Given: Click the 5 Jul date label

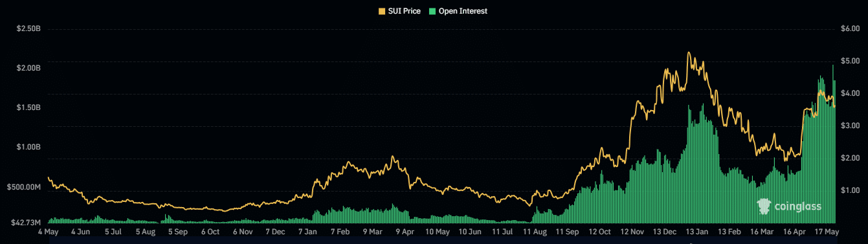Looking at the screenshot, I should 113,231.
